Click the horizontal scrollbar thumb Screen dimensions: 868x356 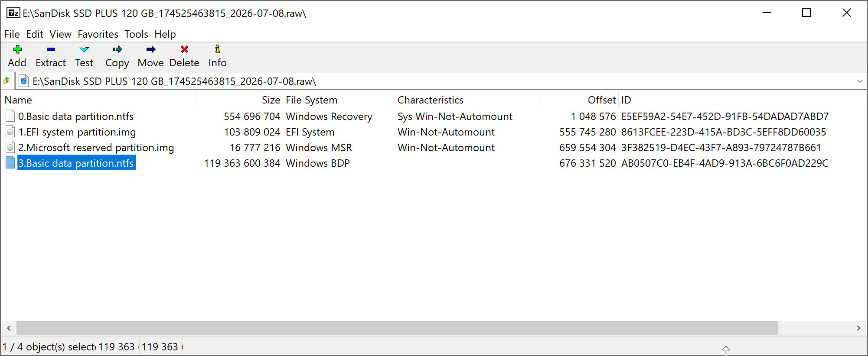[397, 328]
